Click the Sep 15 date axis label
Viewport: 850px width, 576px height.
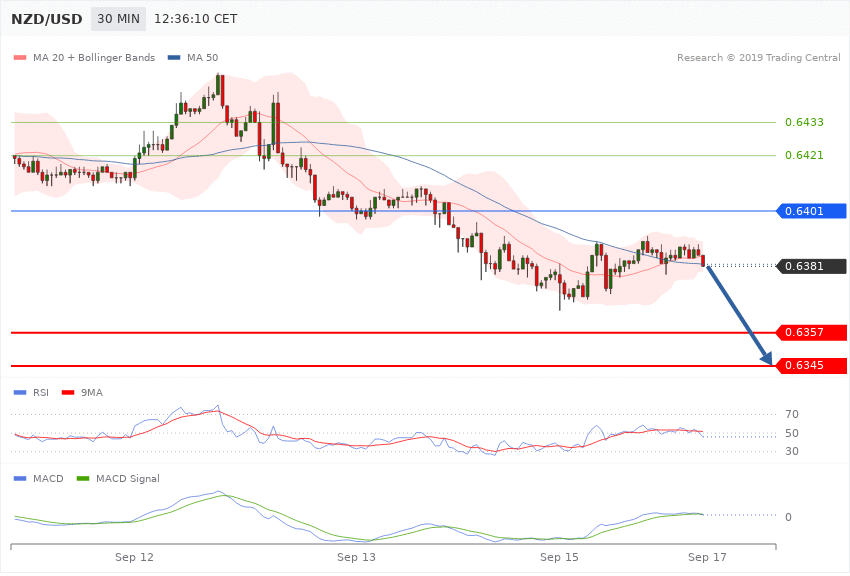point(559,557)
